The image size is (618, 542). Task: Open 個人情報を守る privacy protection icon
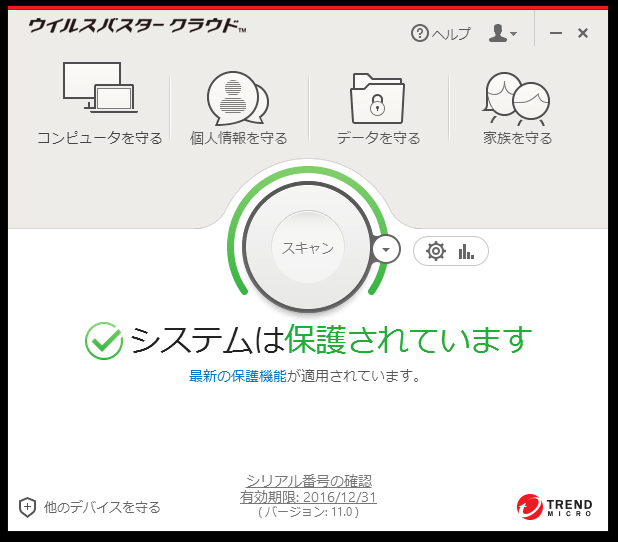[238, 98]
